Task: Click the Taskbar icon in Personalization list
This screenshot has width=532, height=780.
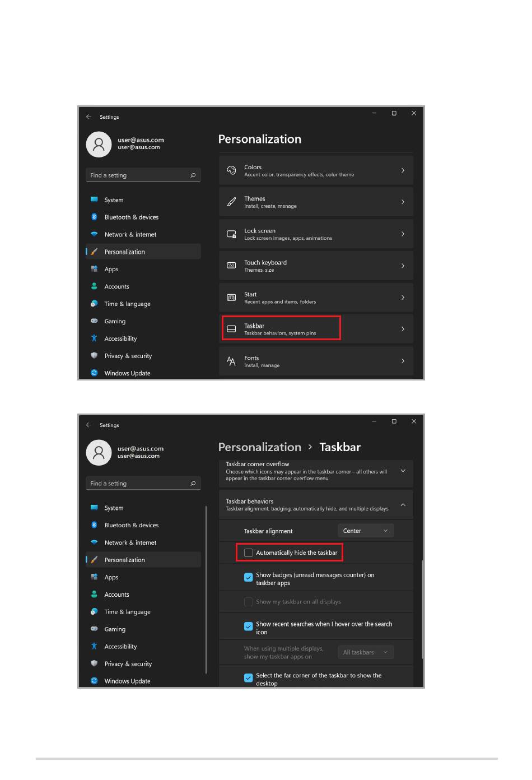Action: (x=231, y=329)
